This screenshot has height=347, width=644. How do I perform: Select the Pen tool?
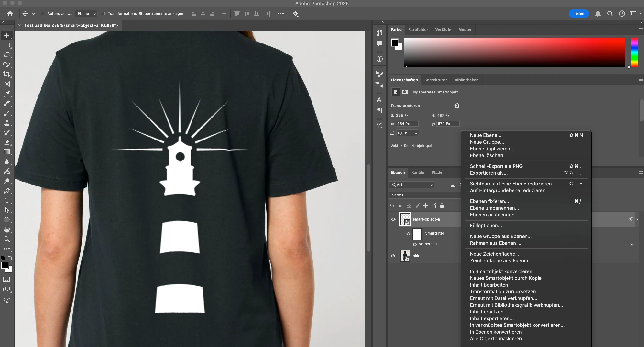pyautogui.click(x=7, y=191)
